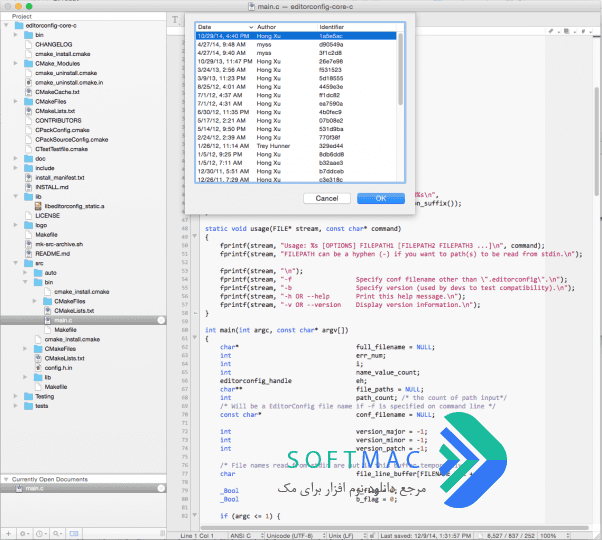
Task: Select the revision with identifier 4459e3e
Action: coord(296,87)
